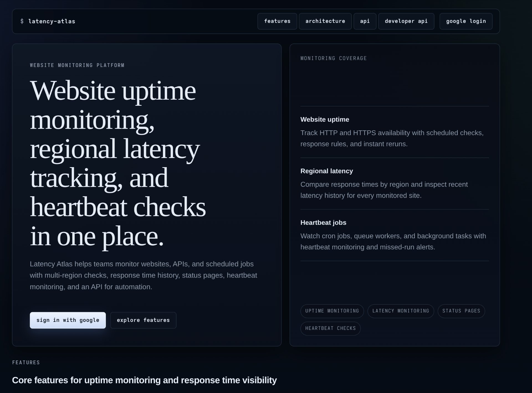
Task: Select the UPTIME MONITORING tag pill
Action: pyautogui.click(x=332, y=311)
